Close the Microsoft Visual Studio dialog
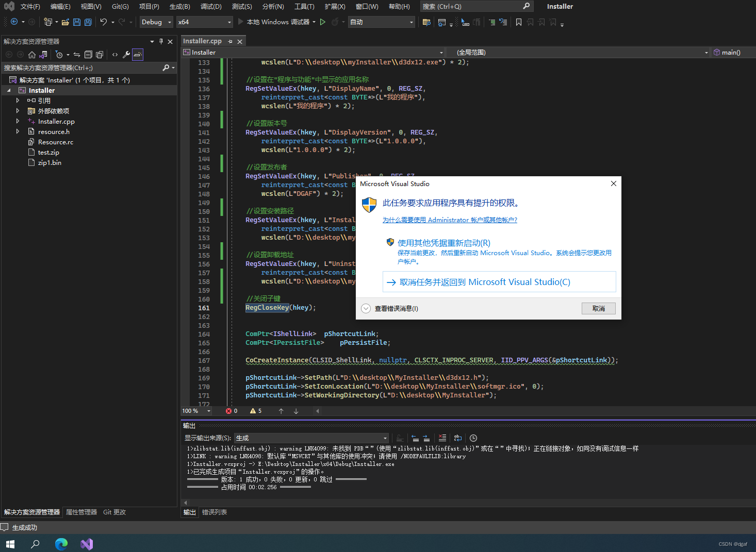 (x=614, y=183)
